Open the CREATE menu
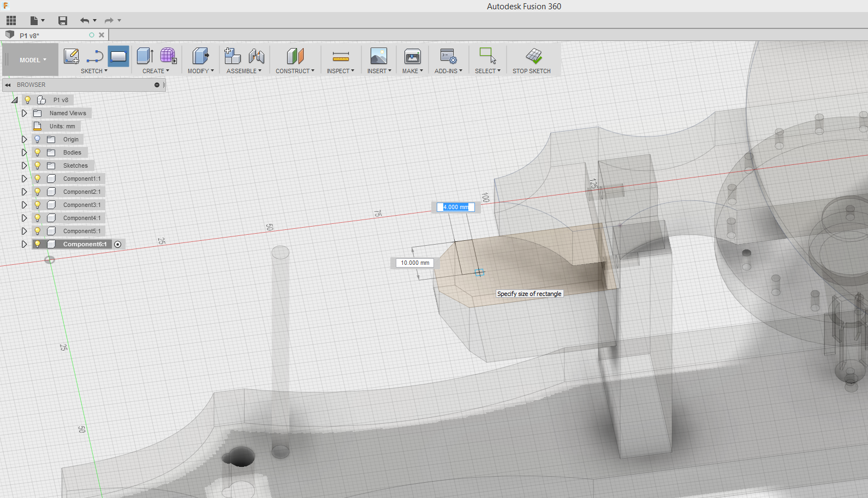The width and height of the screenshot is (868, 498). tap(156, 71)
